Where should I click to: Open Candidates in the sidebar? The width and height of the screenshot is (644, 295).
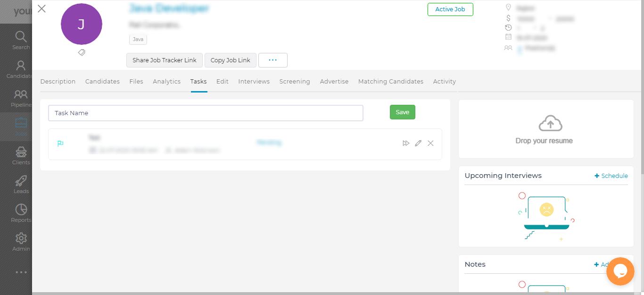tap(19, 69)
